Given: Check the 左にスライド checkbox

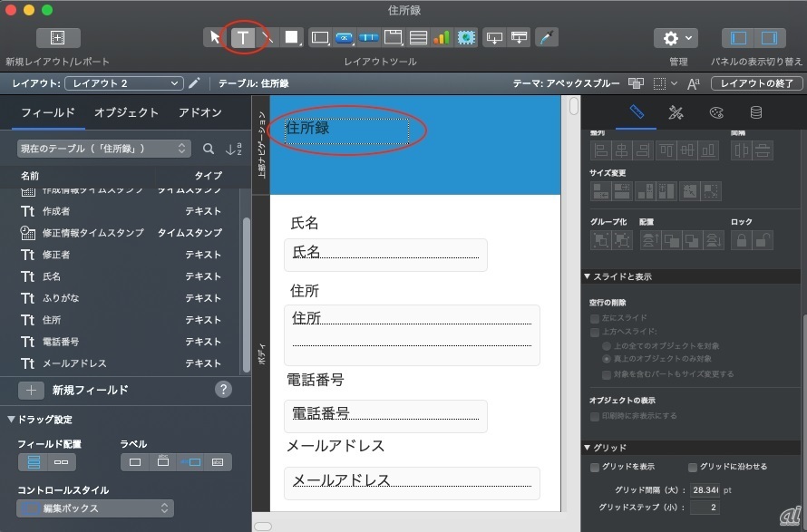Looking at the screenshot, I should coord(595,319).
